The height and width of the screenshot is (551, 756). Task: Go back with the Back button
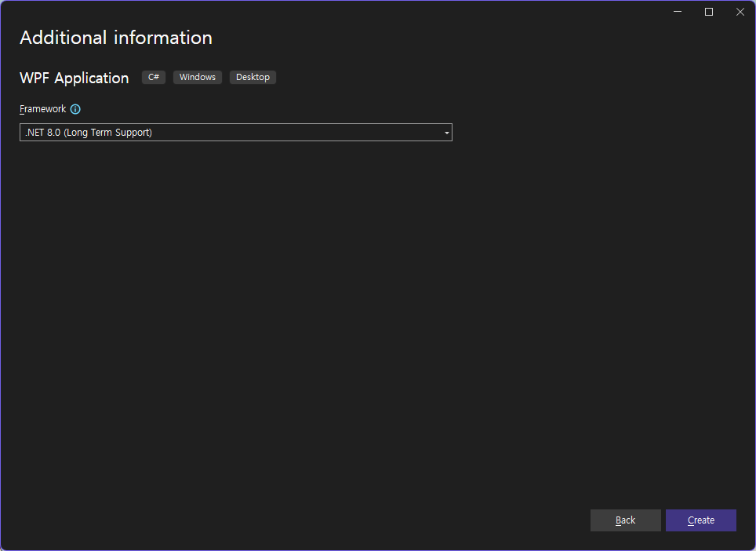click(625, 520)
